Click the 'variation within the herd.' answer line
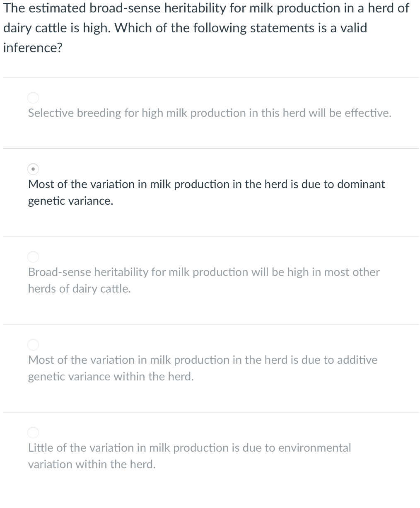This screenshot has height=508, width=420. tap(92, 464)
